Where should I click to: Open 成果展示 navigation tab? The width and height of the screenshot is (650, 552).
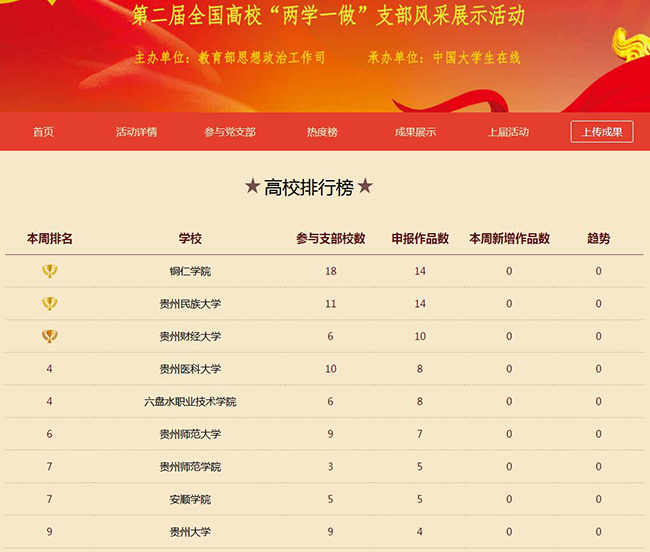pos(415,132)
